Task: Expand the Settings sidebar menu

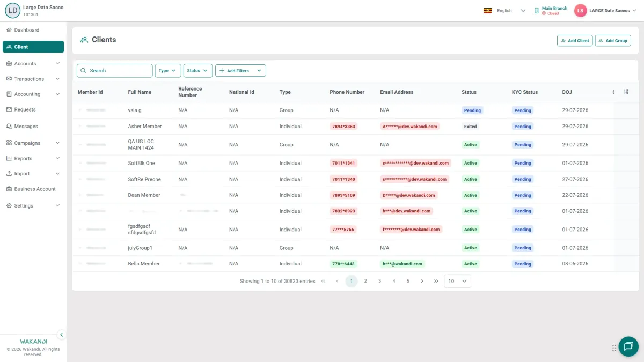Action: (33, 205)
